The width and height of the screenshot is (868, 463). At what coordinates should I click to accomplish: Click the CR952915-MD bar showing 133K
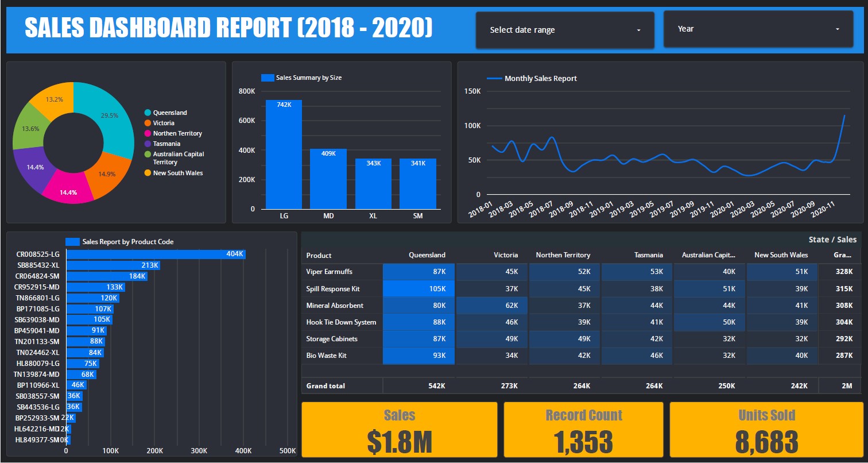click(x=95, y=287)
